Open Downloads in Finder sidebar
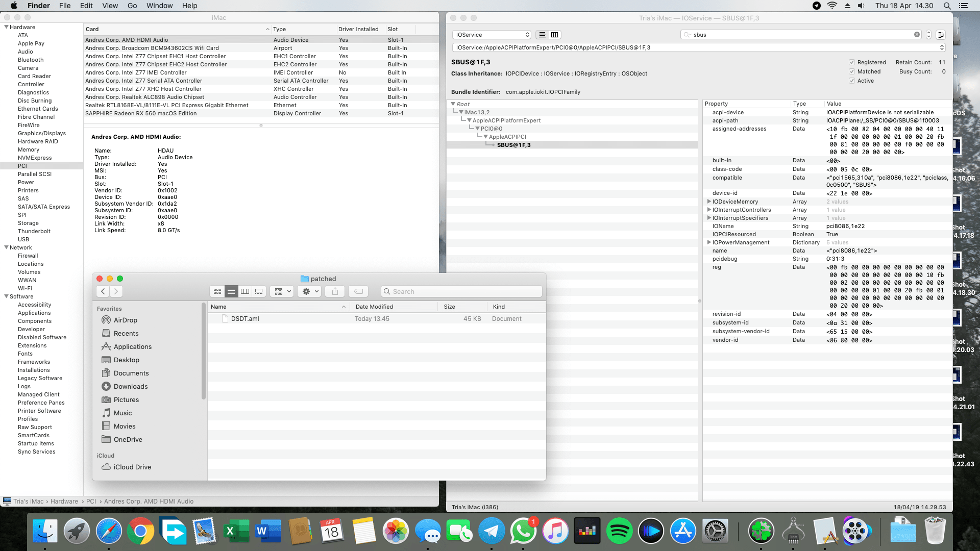This screenshot has width=980, height=551. pyautogui.click(x=131, y=386)
